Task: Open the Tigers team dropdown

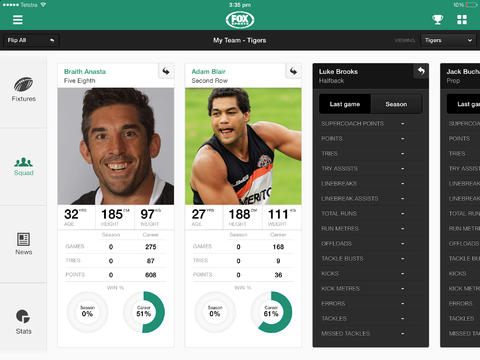Action: 448,40
